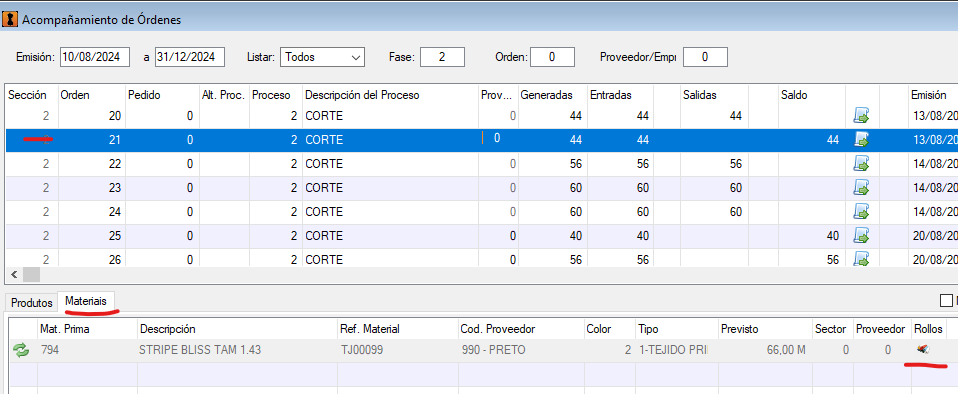Click the CORTE description in order 22 row
This screenshot has height=394, width=958.
pyautogui.click(x=324, y=164)
